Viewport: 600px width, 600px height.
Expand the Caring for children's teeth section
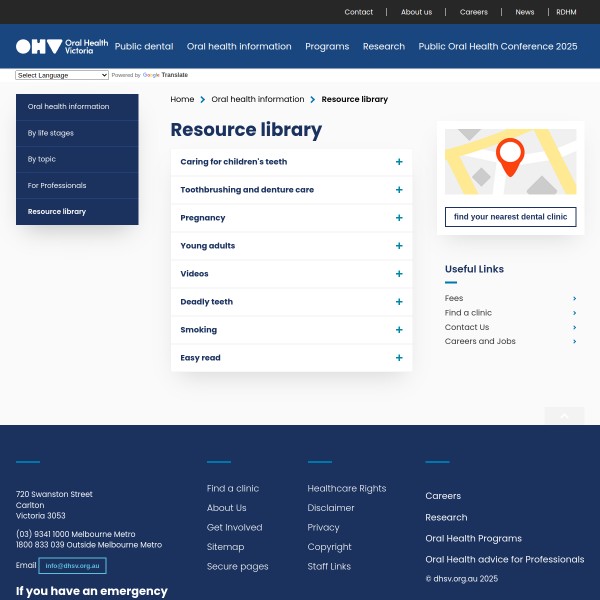tap(398, 162)
